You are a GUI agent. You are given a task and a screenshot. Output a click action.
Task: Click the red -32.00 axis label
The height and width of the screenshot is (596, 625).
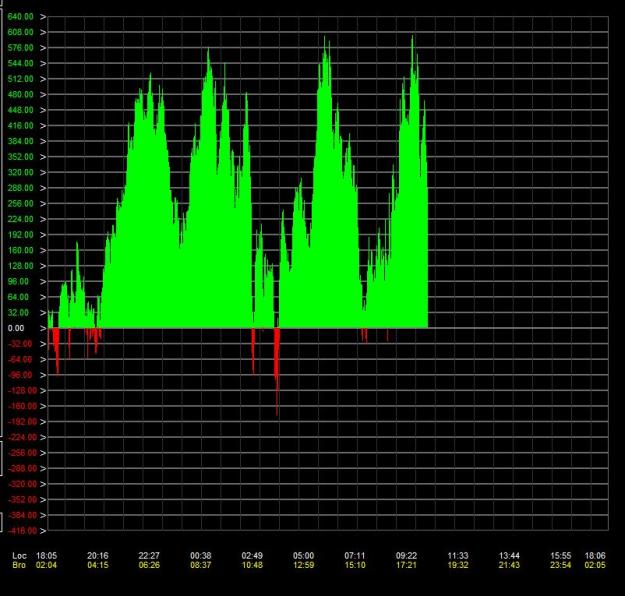[20, 344]
